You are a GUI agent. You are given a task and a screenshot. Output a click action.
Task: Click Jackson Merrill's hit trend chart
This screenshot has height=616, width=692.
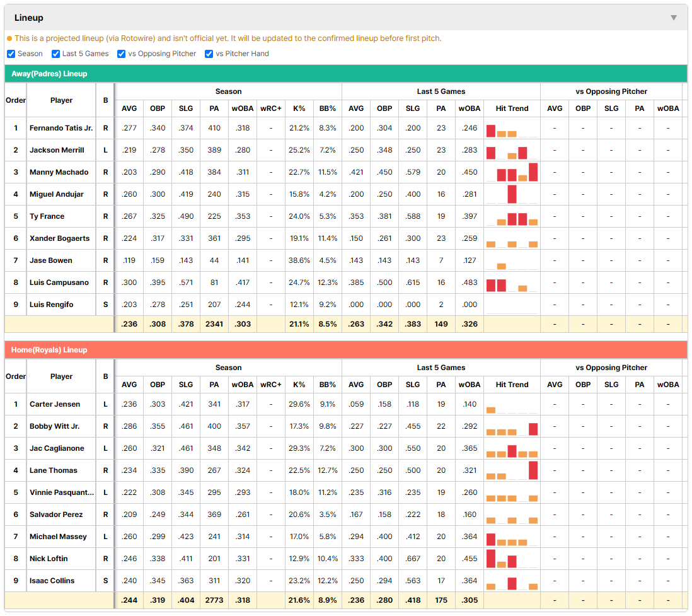(x=512, y=150)
